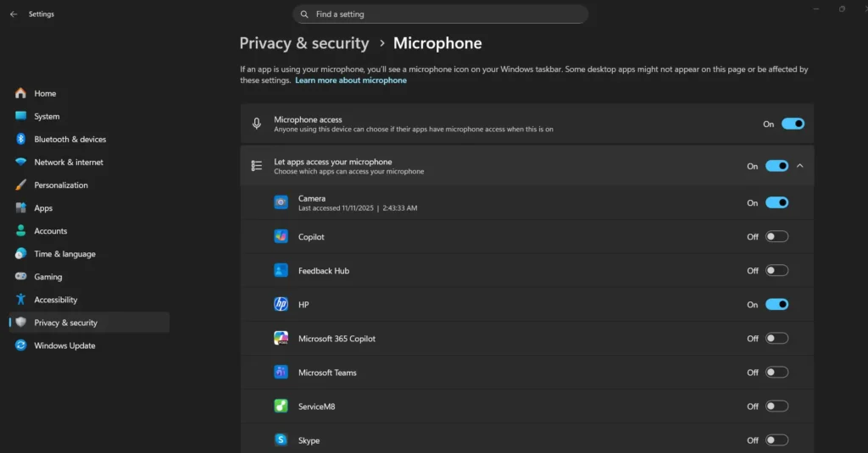Click the Apps icon in sidebar

[x=20, y=208]
